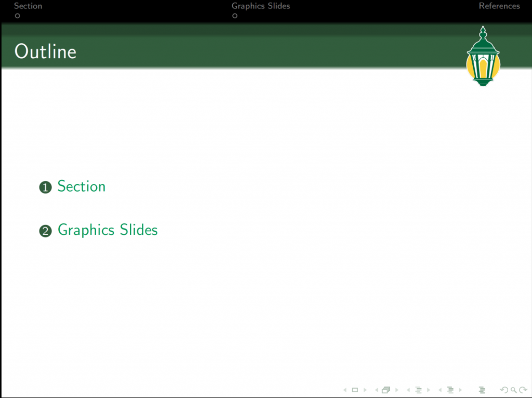Click numbered bullet 2 in outline
The image size is (532, 398).
pos(46,231)
